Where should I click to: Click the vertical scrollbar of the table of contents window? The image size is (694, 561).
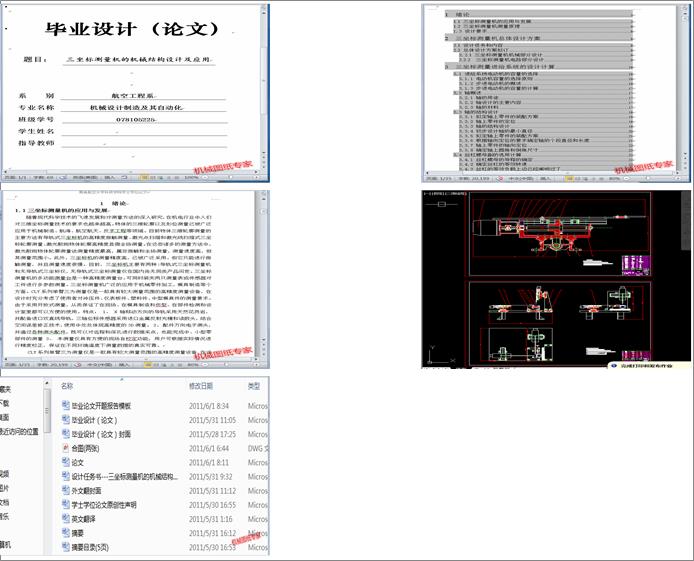[x=685, y=88]
